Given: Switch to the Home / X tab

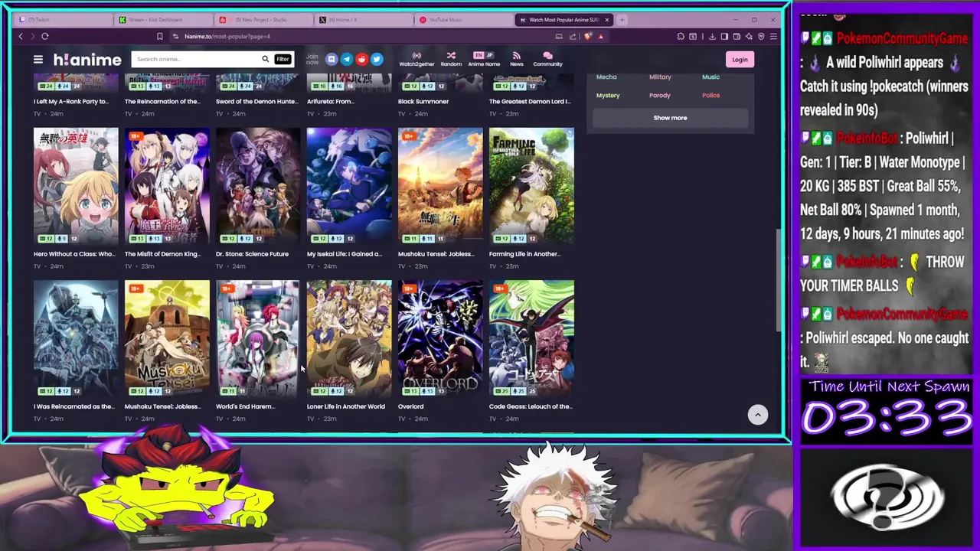Looking at the screenshot, I should [365, 20].
